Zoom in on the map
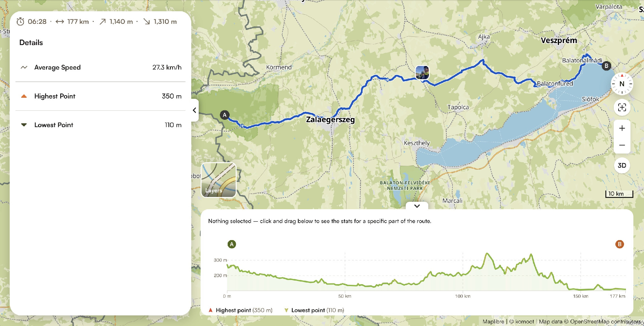The height and width of the screenshot is (326, 644). click(622, 128)
